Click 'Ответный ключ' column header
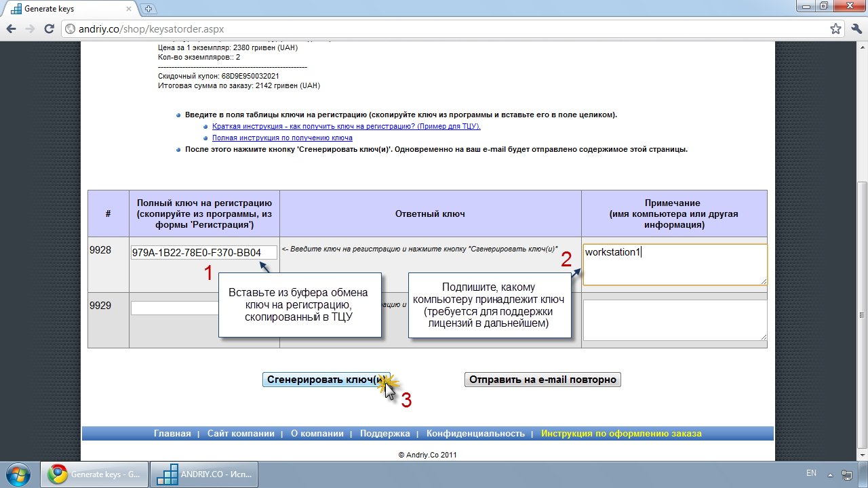The width and height of the screenshot is (868, 488). click(430, 213)
